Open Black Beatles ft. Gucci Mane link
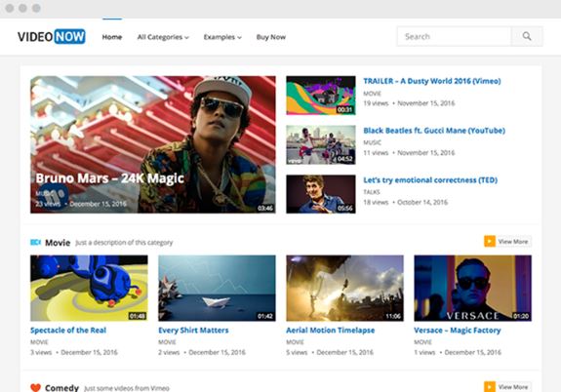The height and width of the screenshot is (392, 561). point(434,131)
